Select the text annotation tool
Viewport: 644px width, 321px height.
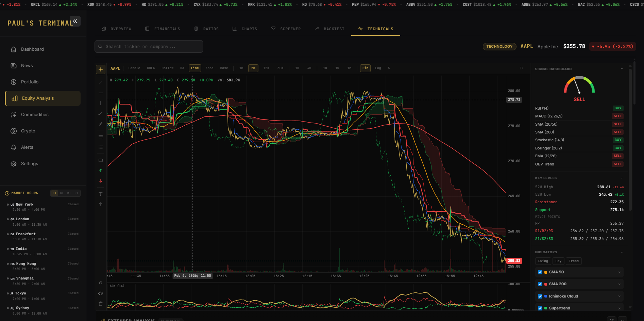pyautogui.click(x=101, y=194)
